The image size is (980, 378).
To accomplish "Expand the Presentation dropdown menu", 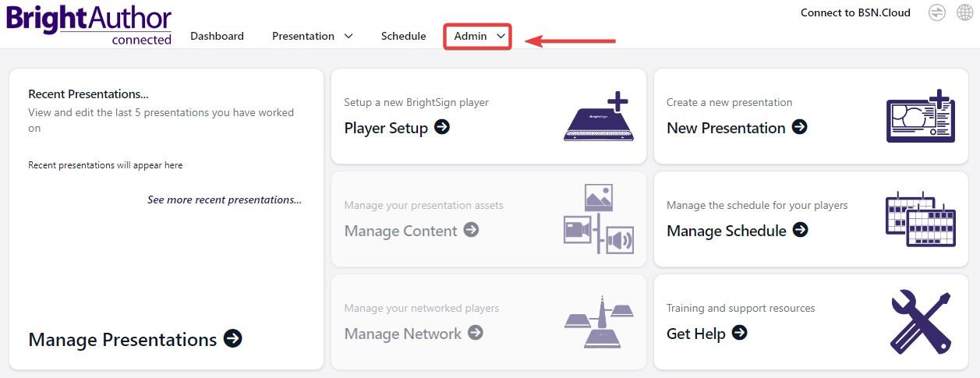I will (312, 36).
